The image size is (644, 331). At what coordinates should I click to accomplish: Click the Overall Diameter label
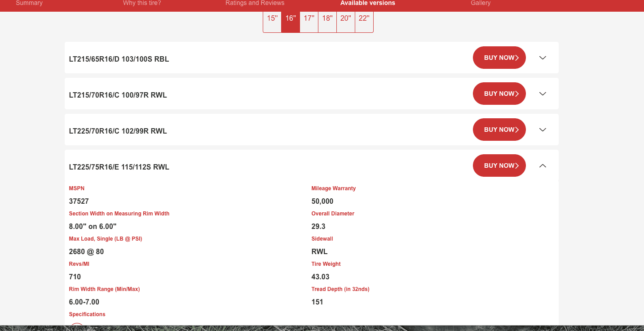point(333,214)
